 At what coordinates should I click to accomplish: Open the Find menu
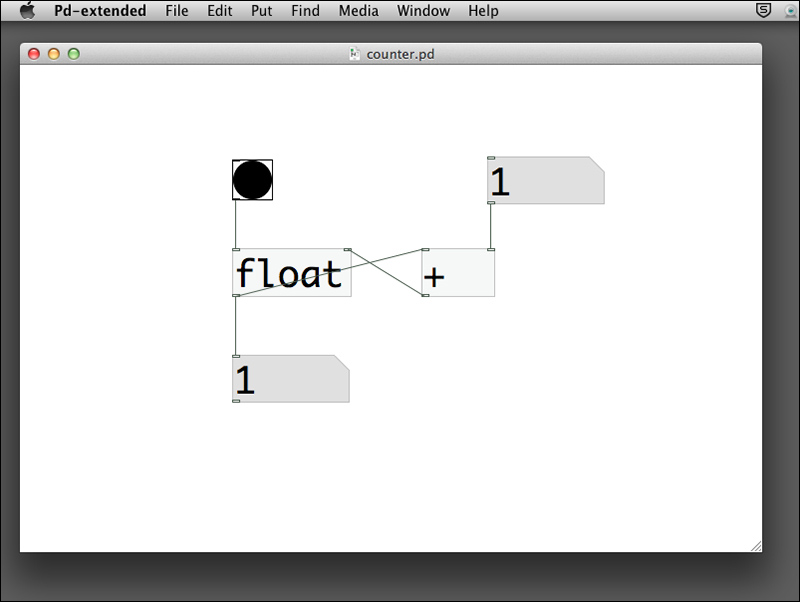click(x=305, y=11)
